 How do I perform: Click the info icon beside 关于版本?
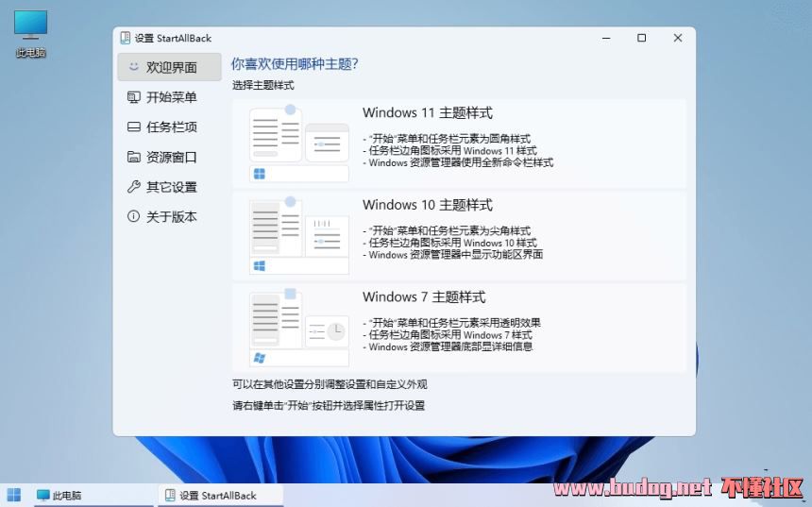(133, 216)
